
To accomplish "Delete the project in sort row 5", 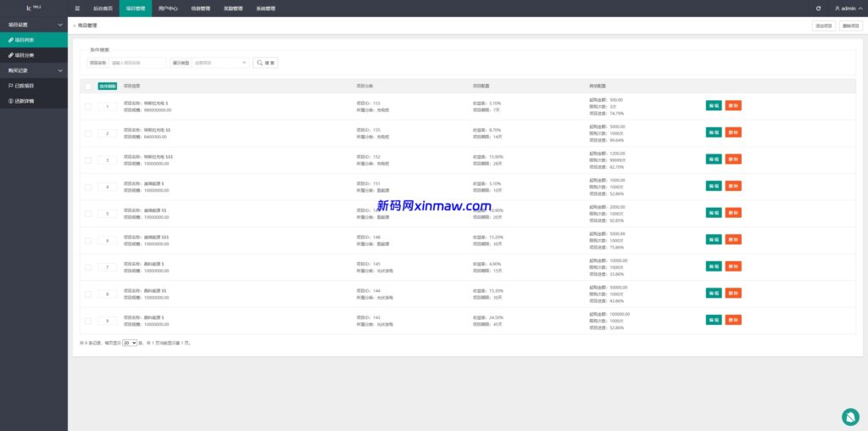I will 733,213.
